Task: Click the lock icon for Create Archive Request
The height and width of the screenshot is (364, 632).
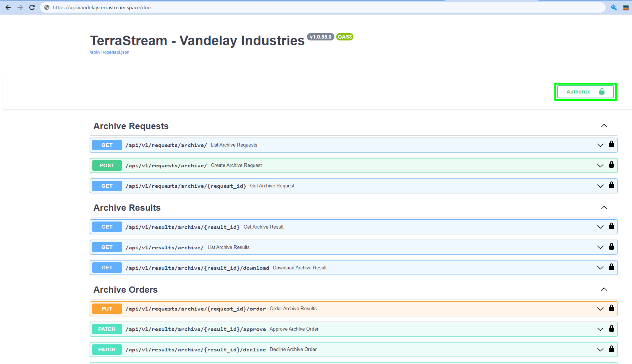Action: click(612, 165)
